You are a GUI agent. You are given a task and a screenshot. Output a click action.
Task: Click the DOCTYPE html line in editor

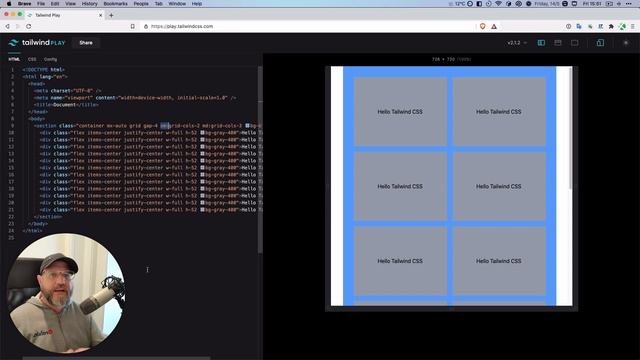coord(44,70)
